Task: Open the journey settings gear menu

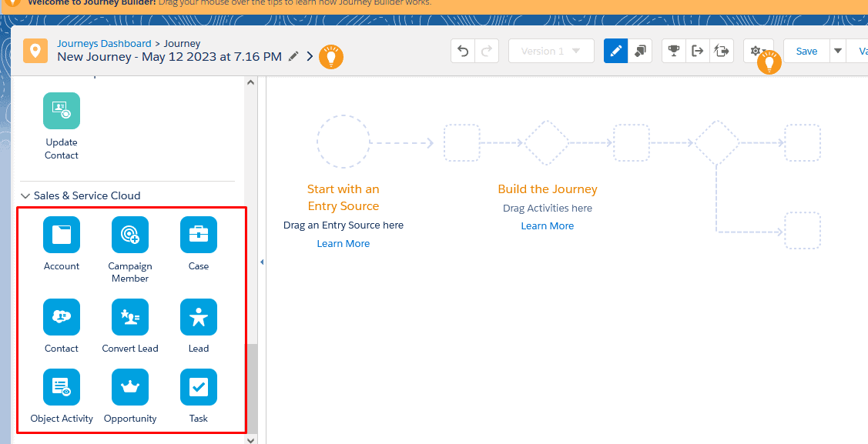Action: 756,50
